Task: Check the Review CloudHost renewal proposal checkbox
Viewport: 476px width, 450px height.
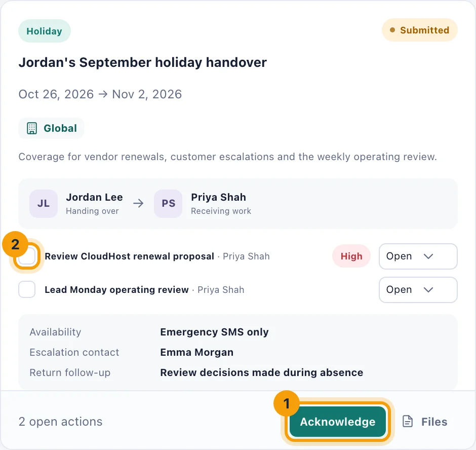Action: point(27,256)
